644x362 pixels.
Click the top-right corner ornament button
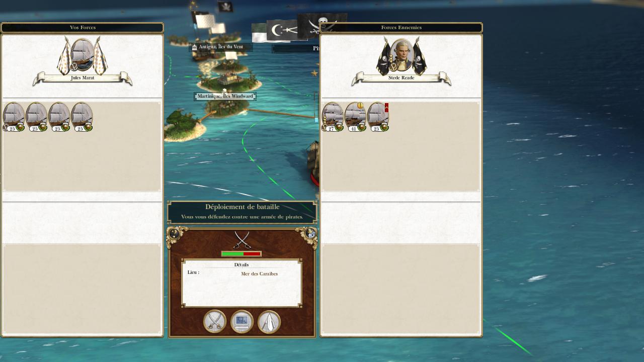pyautogui.click(x=310, y=233)
